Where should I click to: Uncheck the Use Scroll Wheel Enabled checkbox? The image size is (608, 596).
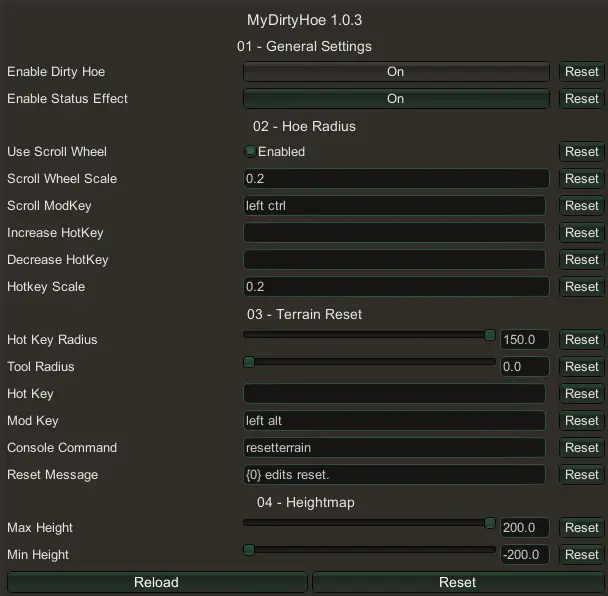point(250,151)
